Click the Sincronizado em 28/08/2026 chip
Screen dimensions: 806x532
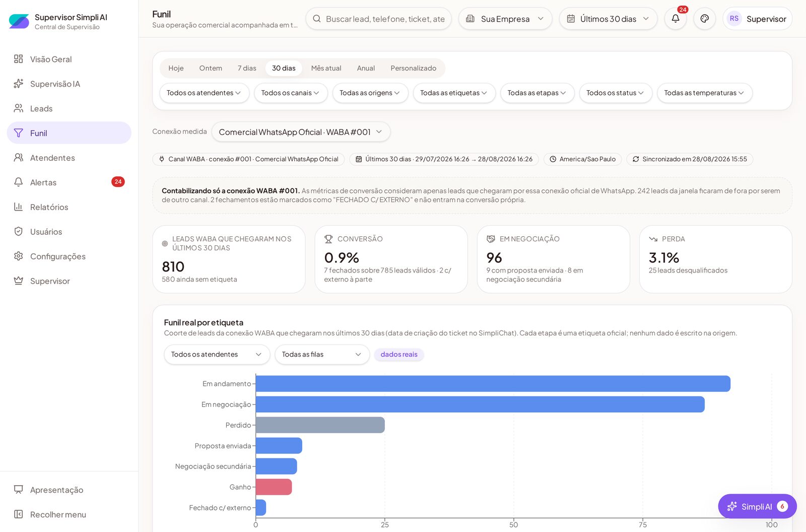pyautogui.click(x=690, y=159)
